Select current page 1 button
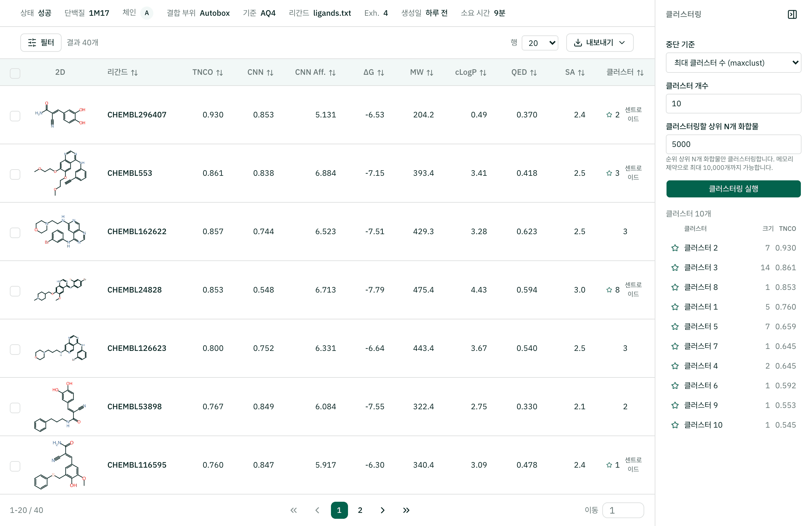 pyautogui.click(x=339, y=510)
